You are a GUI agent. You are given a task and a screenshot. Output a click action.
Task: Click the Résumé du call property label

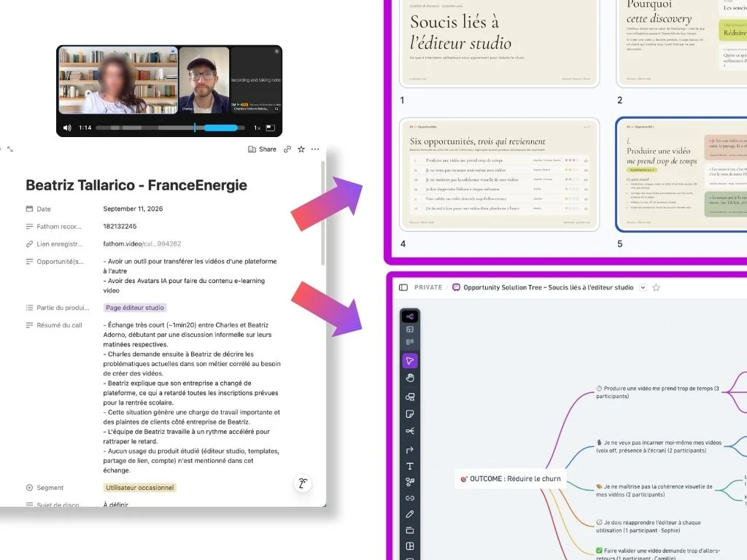54,325
